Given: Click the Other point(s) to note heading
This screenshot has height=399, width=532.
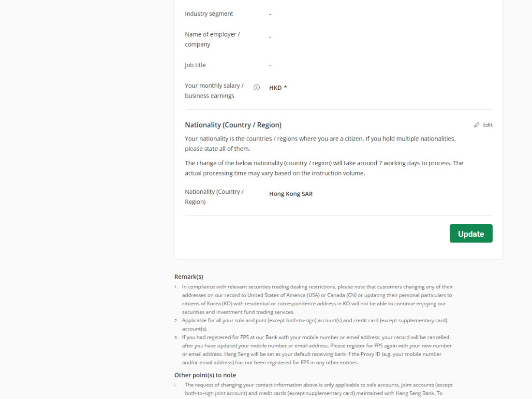Looking at the screenshot, I should 205,375.
